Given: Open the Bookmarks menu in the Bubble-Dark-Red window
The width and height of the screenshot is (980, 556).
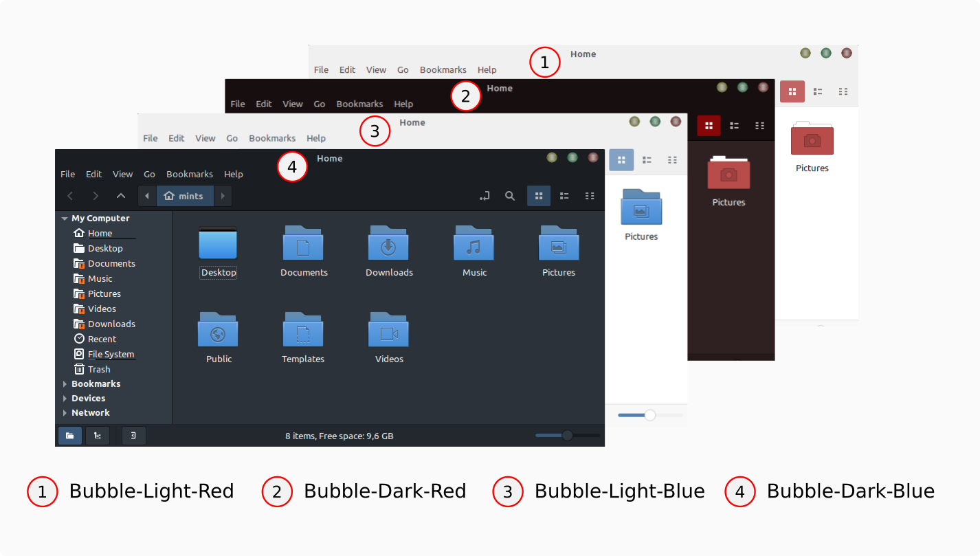Looking at the screenshot, I should coord(359,104).
